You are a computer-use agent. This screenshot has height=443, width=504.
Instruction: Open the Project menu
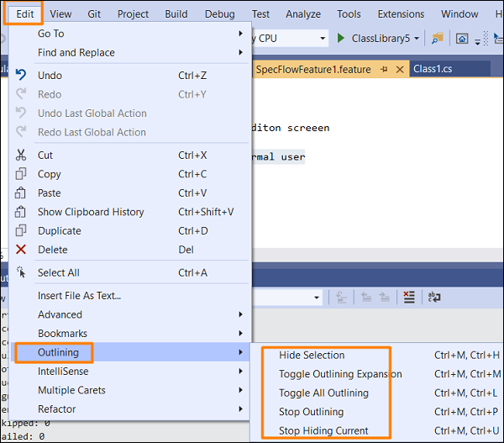pyautogui.click(x=133, y=13)
